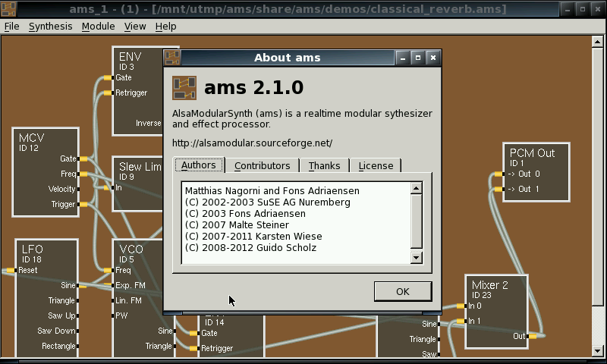This screenshot has width=607, height=364.
Task: Click the alsamodular.sourceforge.net URL text
Action: 252,143
